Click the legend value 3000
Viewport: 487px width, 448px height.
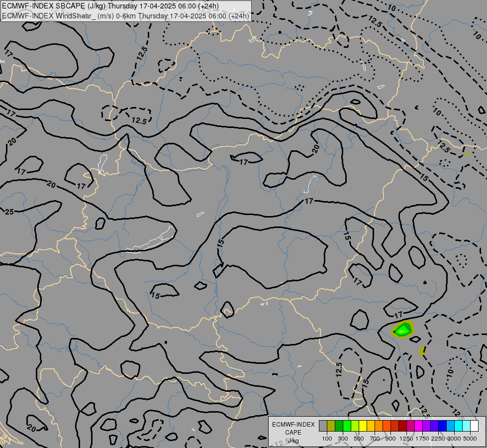point(454,439)
